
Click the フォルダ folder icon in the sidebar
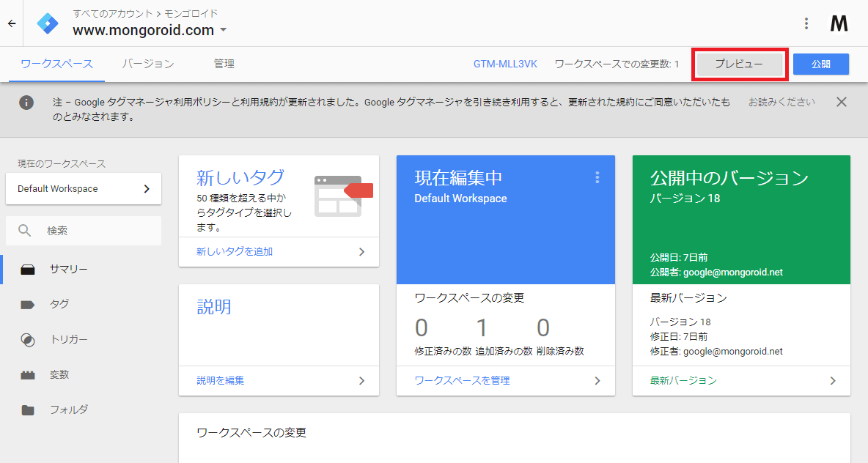pyautogui.click(x=28, y=410)
